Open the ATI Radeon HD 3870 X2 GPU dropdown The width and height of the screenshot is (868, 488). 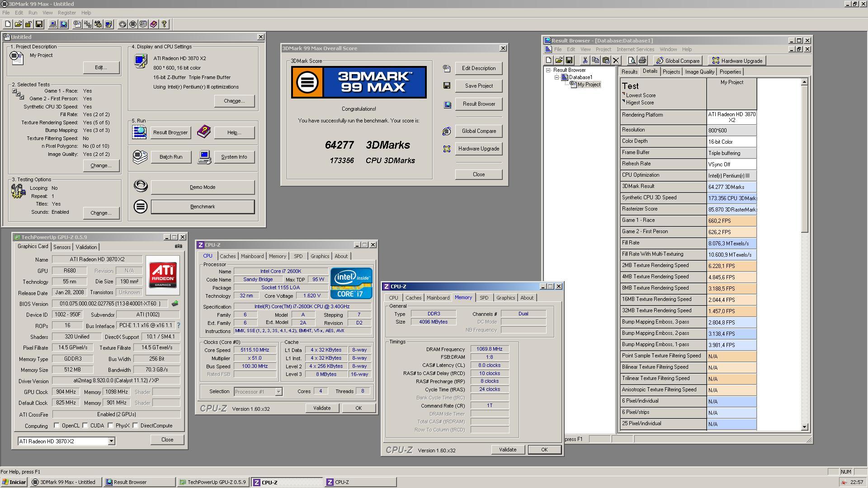(x=111, y=441)
